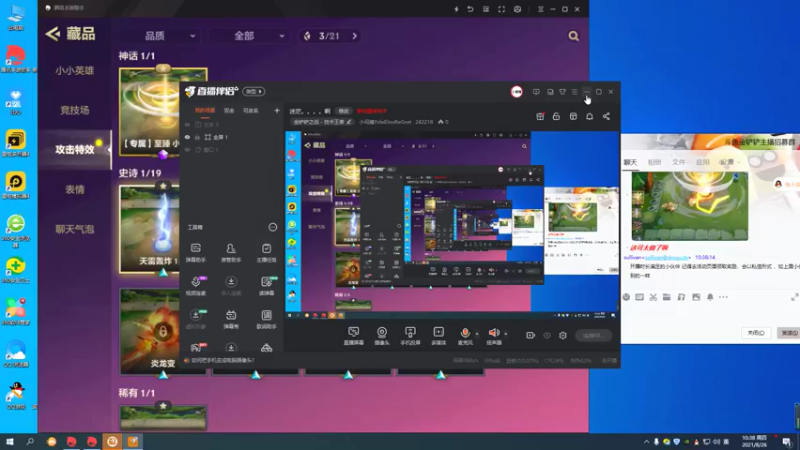Select 聊天气泡 category in sidebar
This screenshot has width=800, height=450.
point(74,229)
